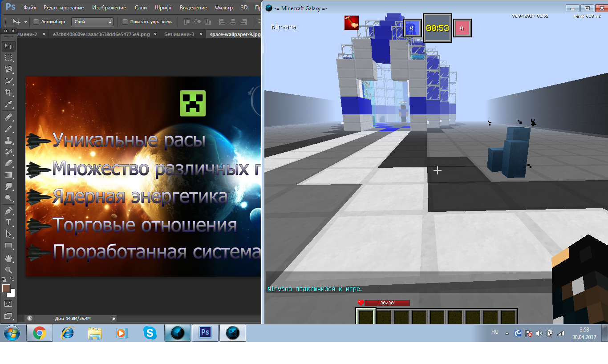
Task: Open the Слои menu
Action: (141, 8)
